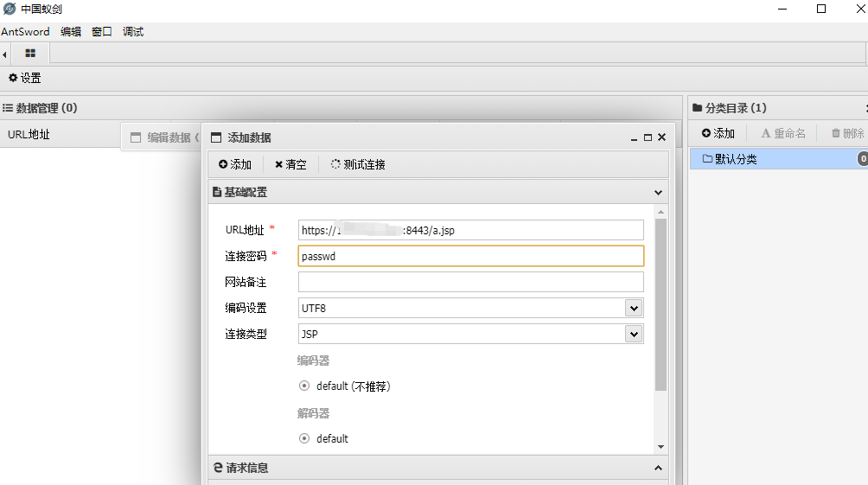868x485 pixels.
Task: Click the 基础配置 section document icon
Action: click(217, 192)
